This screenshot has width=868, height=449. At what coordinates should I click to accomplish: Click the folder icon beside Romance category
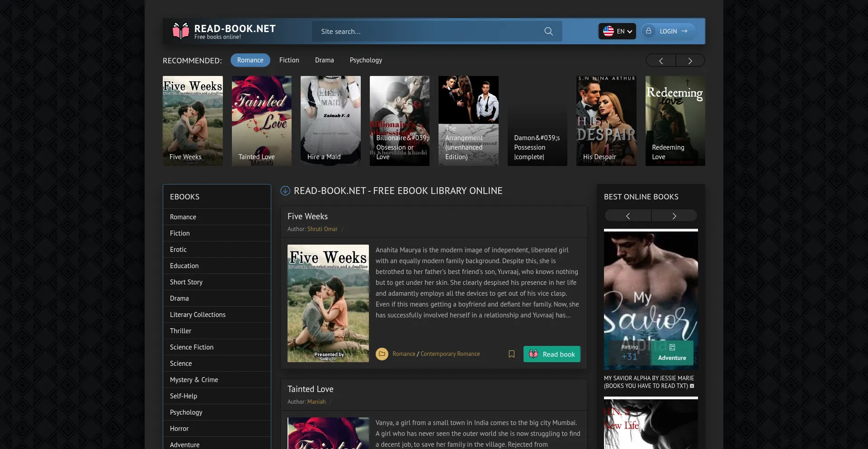pyautogui.click(x=382, y=354)
